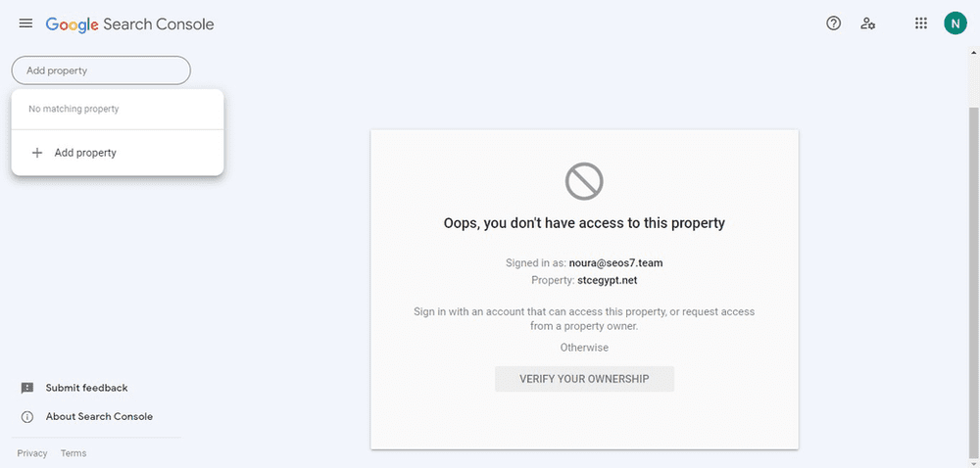Click the Google Search Console logo

[130, 24]
